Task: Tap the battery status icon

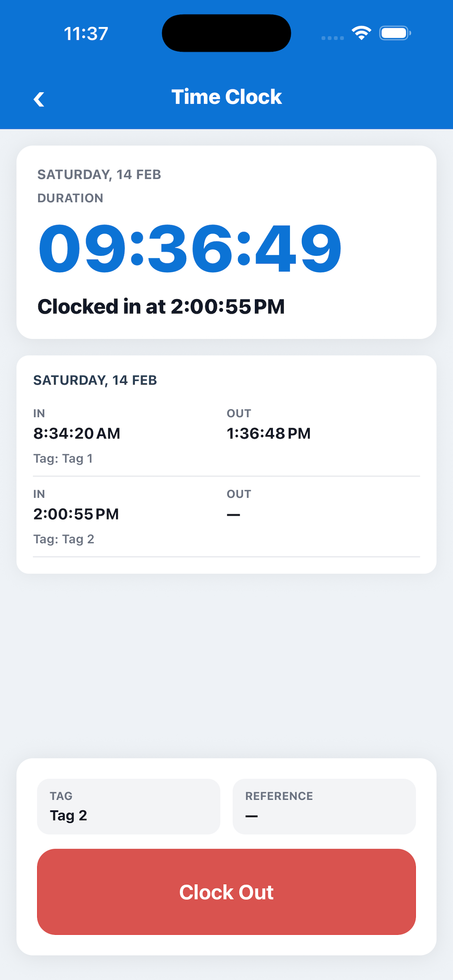Action: pos(395,33)
